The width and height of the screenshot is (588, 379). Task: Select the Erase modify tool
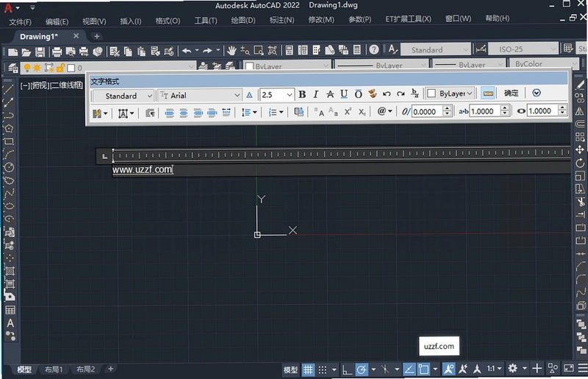(x=580, y=85)
